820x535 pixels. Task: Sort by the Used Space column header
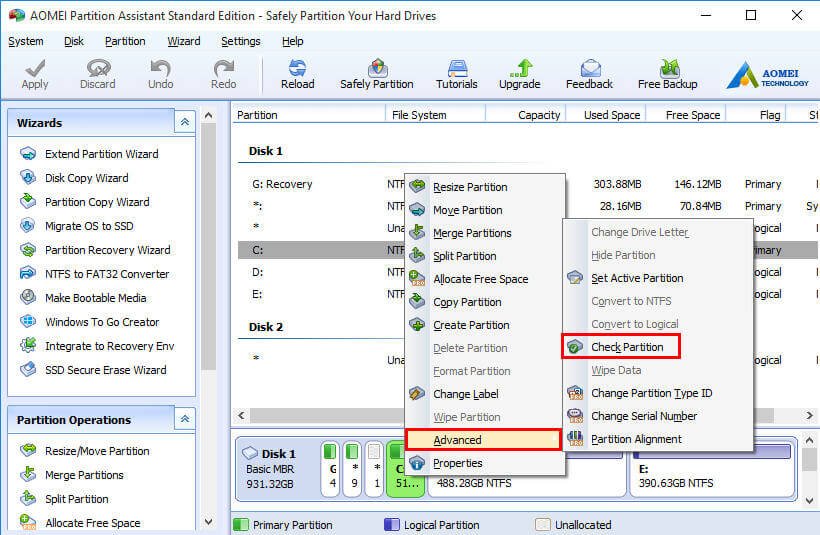[607, 115]
